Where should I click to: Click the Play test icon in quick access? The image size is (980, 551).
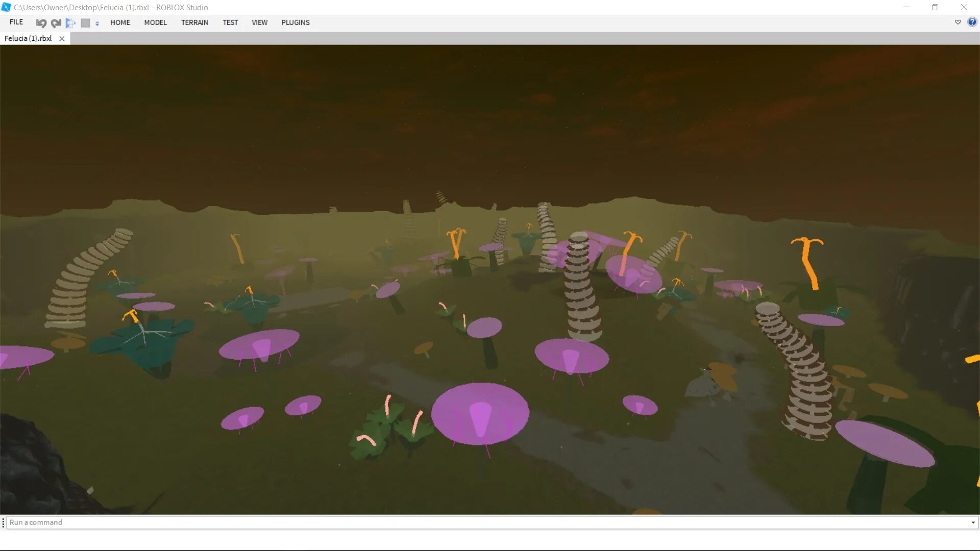click(x=71, y=23)
